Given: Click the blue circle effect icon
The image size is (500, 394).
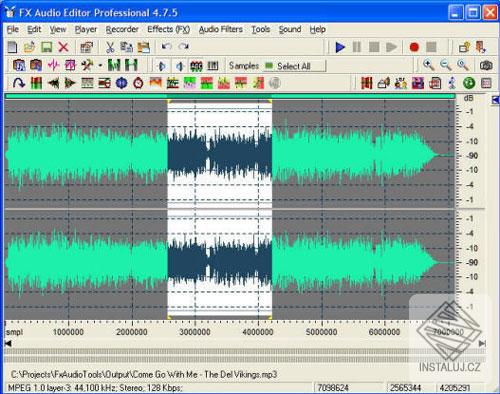Looking at the screenshot, I should pyautogui.click(x=121, y=83).
